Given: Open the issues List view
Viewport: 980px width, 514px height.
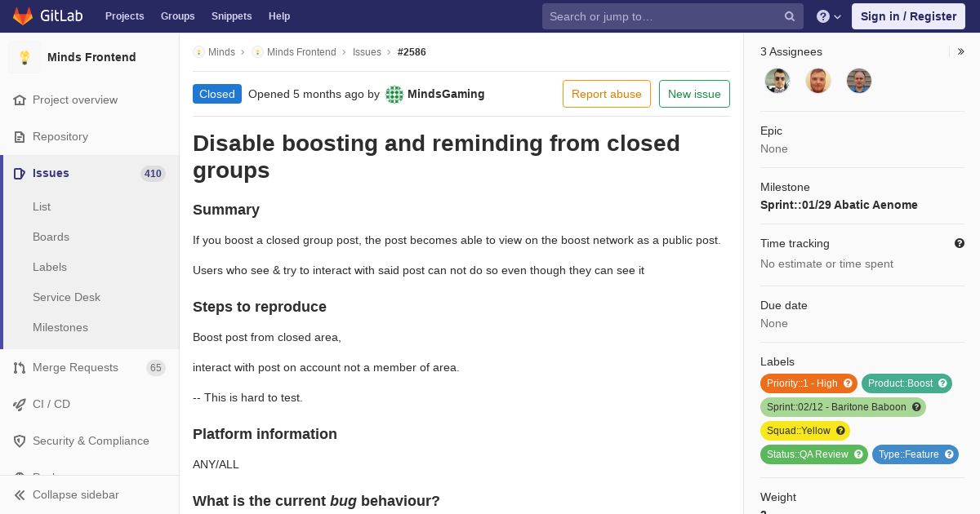Looking at the screenshot, I should [42, 206].
